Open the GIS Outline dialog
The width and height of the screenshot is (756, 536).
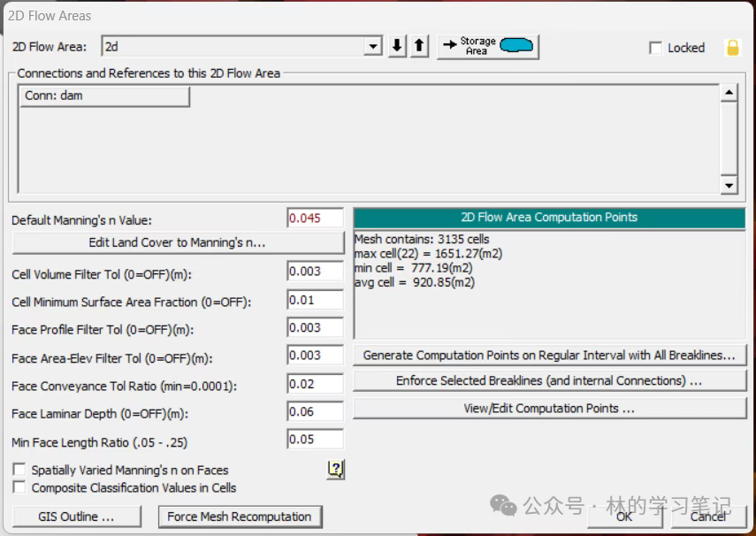(x=76, y=517)
